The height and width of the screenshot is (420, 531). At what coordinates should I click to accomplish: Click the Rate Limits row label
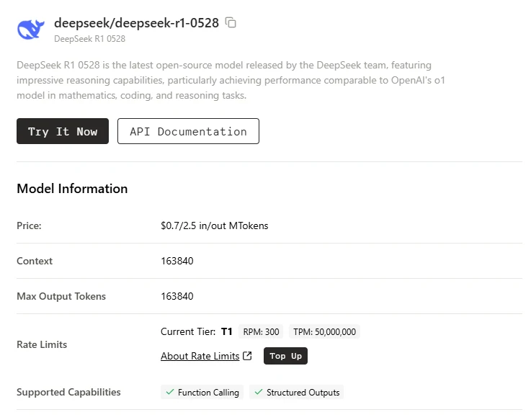pos(42,344)
